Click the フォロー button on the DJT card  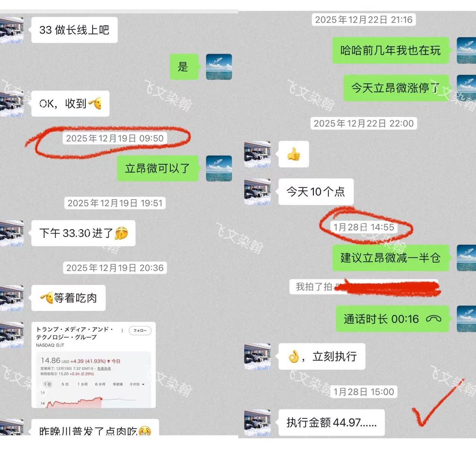click(140, 330)
